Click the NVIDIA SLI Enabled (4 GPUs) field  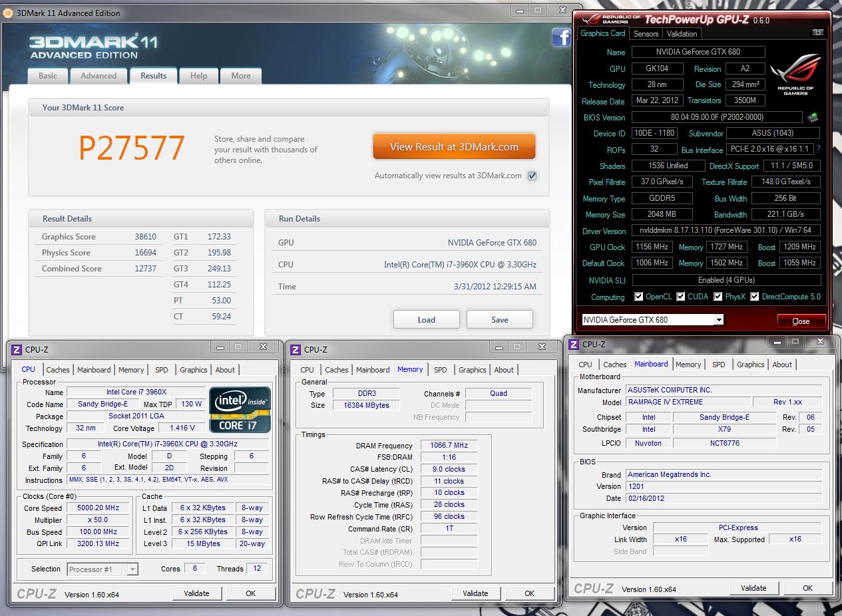pyautogui.click(x=726, y=280)
